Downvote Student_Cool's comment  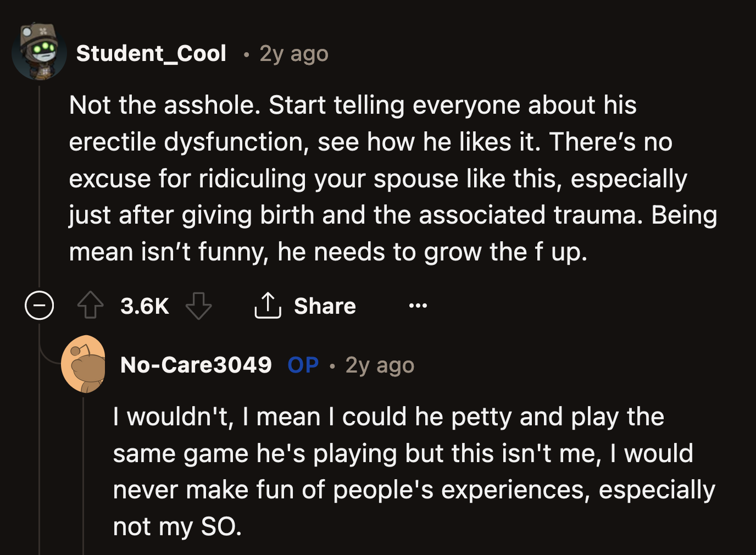199,307
